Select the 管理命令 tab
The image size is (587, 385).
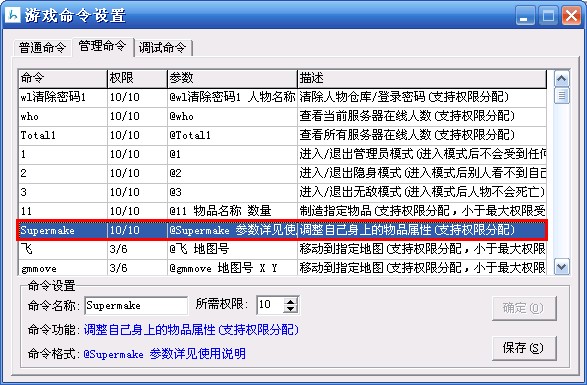[x=102, y=46]
